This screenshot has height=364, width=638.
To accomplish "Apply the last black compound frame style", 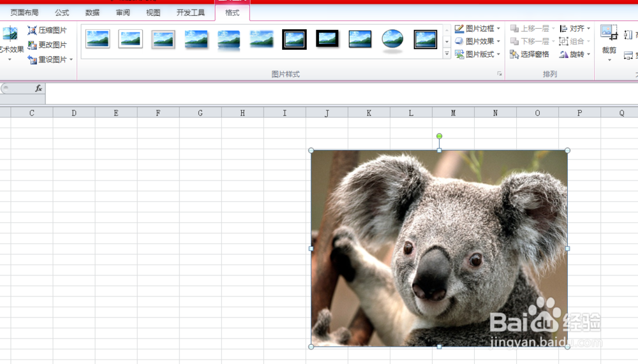I will [x=426, y=40].
